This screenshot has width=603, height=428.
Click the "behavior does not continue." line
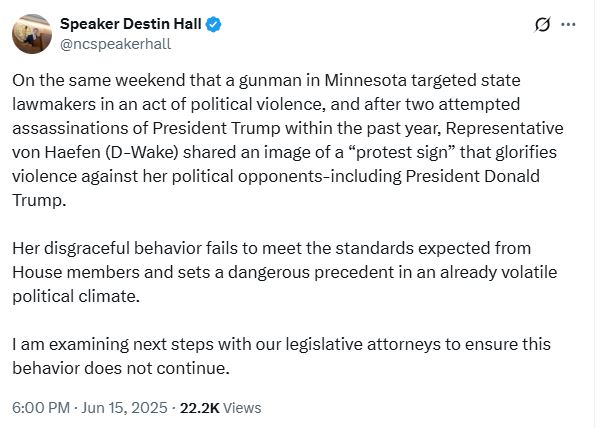point(121,368)
